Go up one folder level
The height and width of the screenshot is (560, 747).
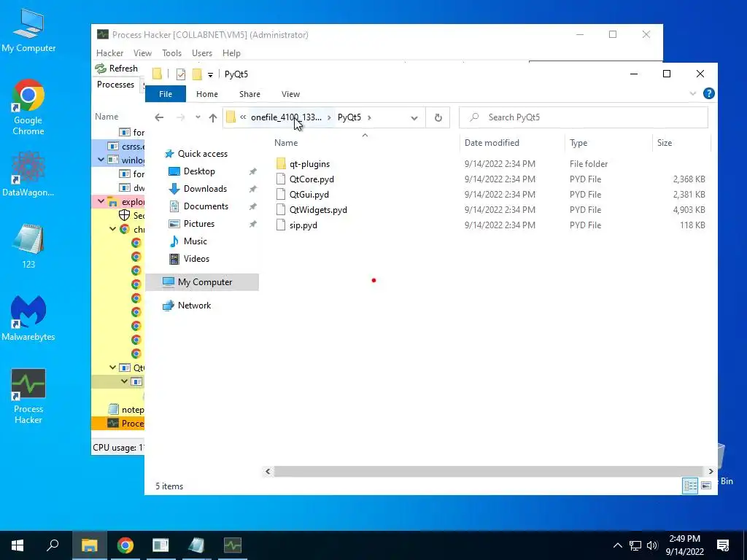(212, 117)
